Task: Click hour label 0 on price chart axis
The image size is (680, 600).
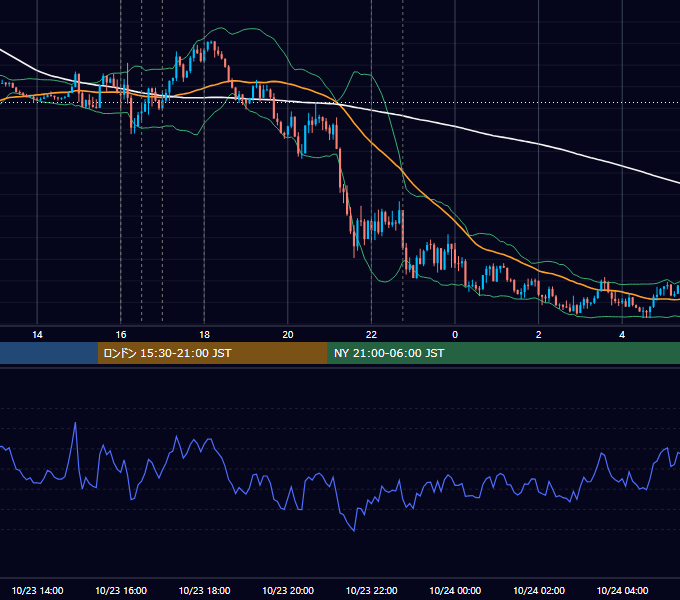Action: [x=455, y=335]
